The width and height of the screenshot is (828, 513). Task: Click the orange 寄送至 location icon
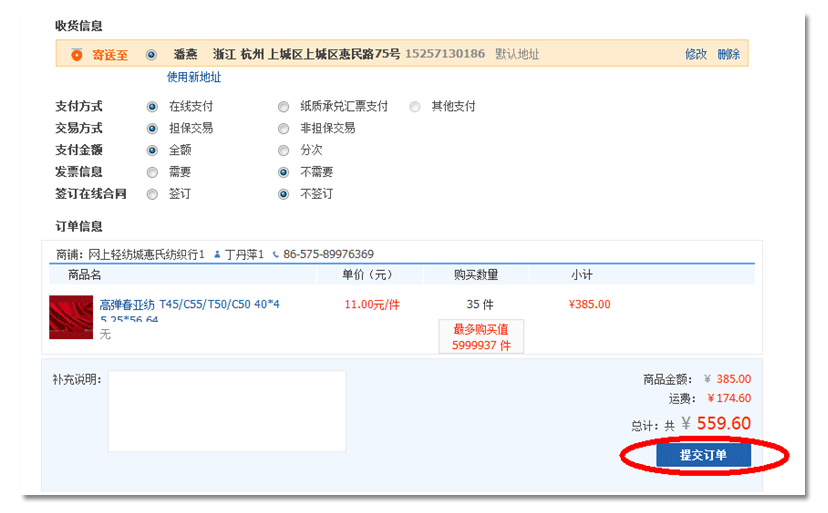click(x=77, y=54)
